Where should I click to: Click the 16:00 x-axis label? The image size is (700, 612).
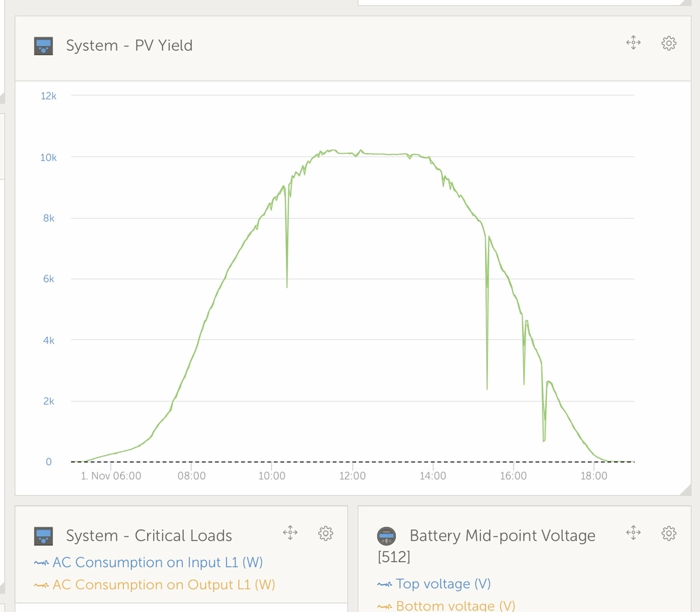[513, 476]
